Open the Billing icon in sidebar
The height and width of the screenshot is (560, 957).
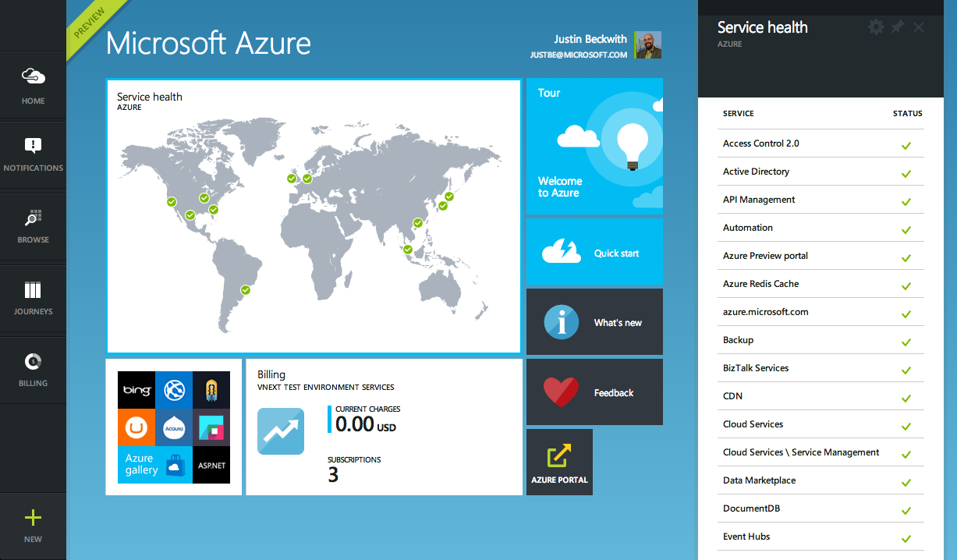[33, 362]
